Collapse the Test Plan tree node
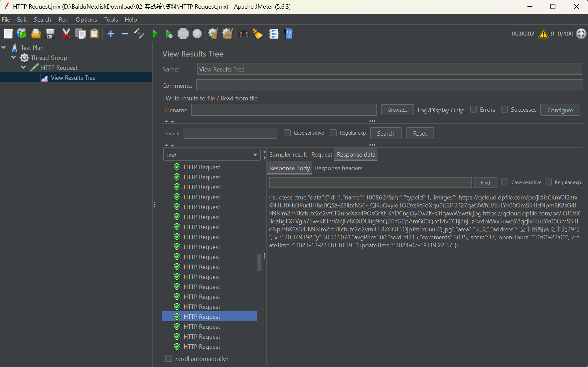Viewport: 588px width, 367px height. 4,48
